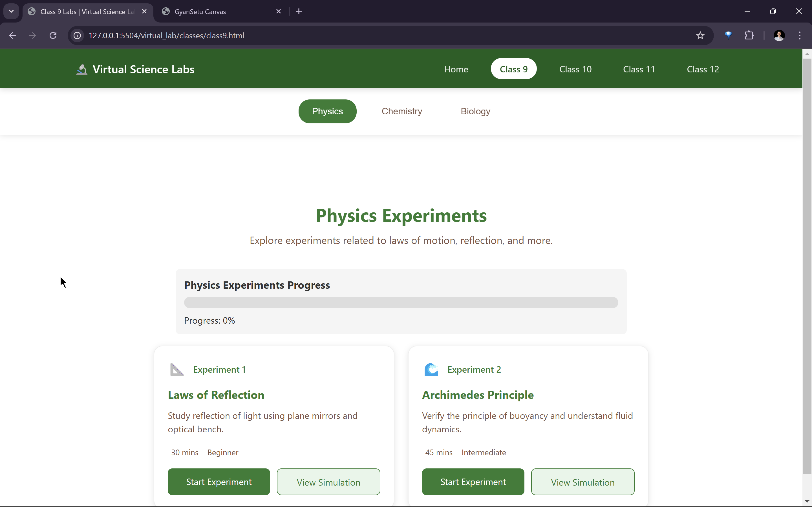Viewport: 812px width, 507px height.
Task: Bookmark this page with star icon
Action: pos(700,35)
